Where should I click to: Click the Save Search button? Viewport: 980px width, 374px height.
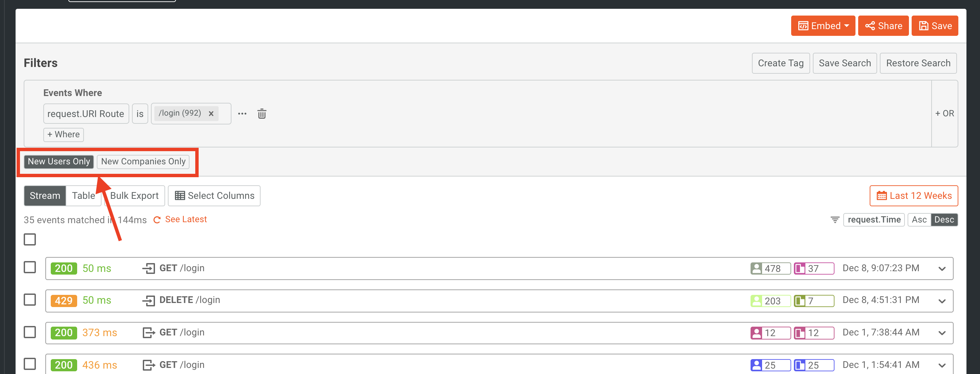[844, 63]
